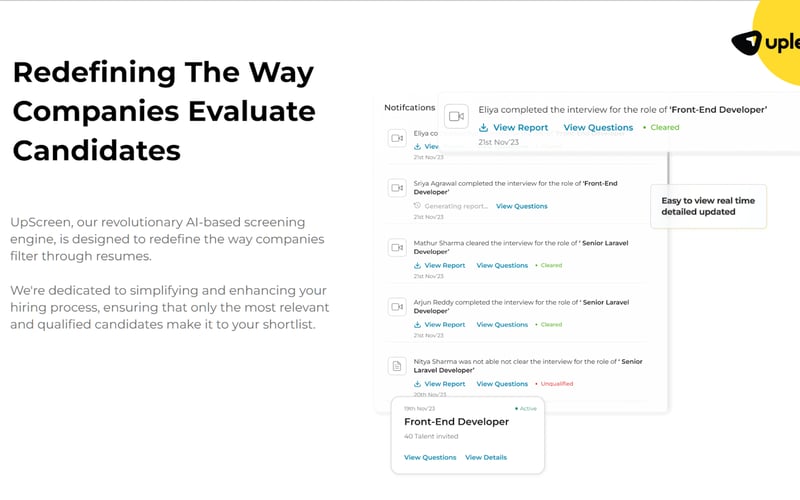Open View Questions in Eliya's enlarged notification
The height and width of the screenshot is (500, 800).
click(598, 128)
